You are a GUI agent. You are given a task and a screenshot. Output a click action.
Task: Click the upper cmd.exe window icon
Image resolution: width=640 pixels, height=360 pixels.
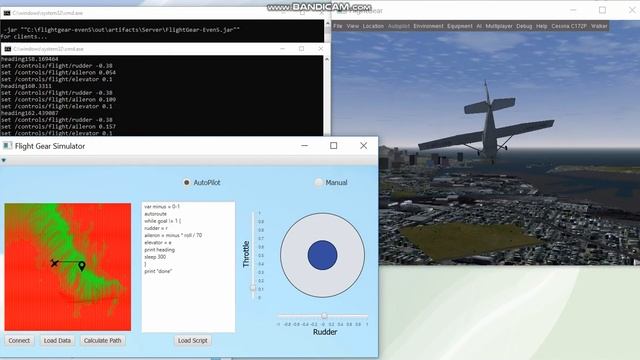pyautogui.click(x=7, y=13)
